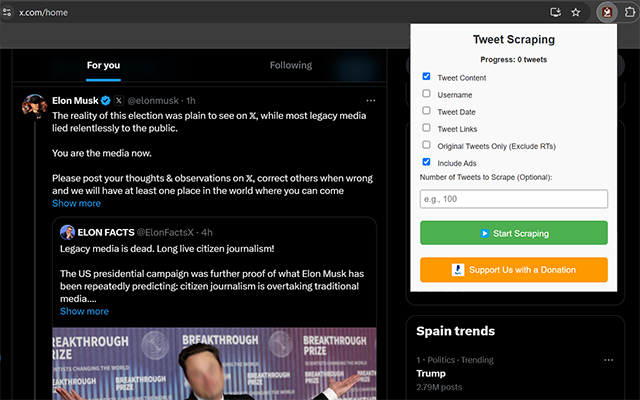Click the ELON FACTS avatar in the quoted post
Viewport: 640px width, 400px height.
(67, 232)
